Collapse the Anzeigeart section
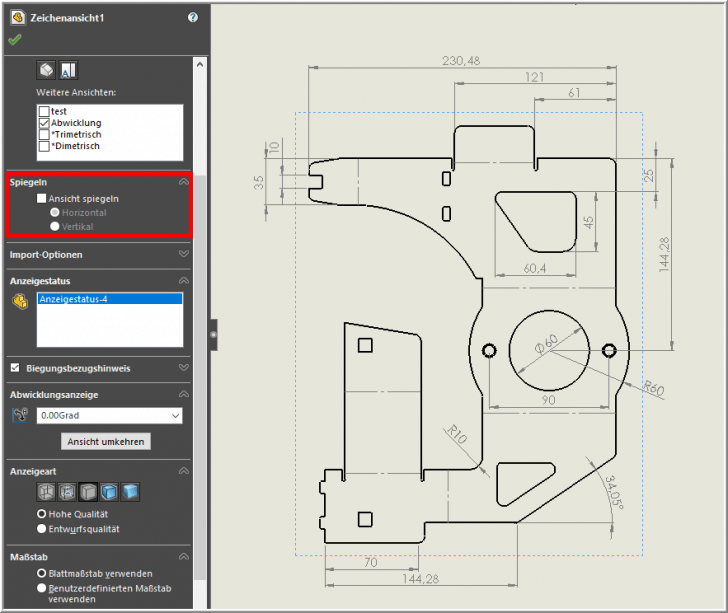 pos(184,471)
